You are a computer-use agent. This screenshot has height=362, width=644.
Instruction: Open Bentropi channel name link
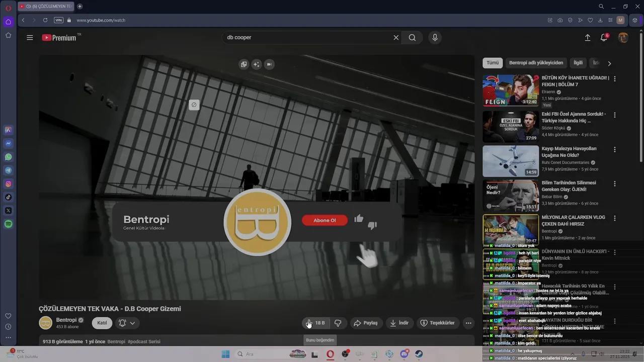(x=66, y=320)
